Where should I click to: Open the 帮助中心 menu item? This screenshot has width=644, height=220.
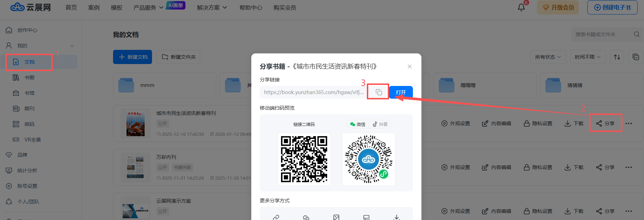pyautogui.click(x=251, y=7)
